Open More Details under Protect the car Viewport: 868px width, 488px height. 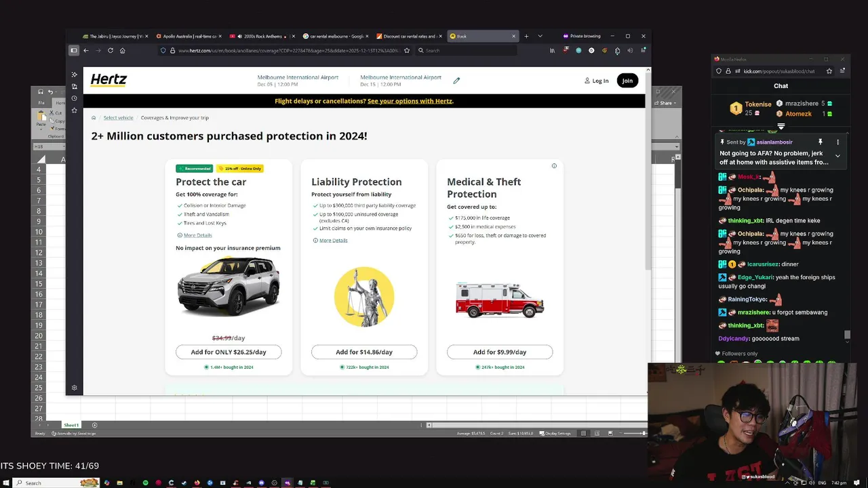[x=197, y=235]
